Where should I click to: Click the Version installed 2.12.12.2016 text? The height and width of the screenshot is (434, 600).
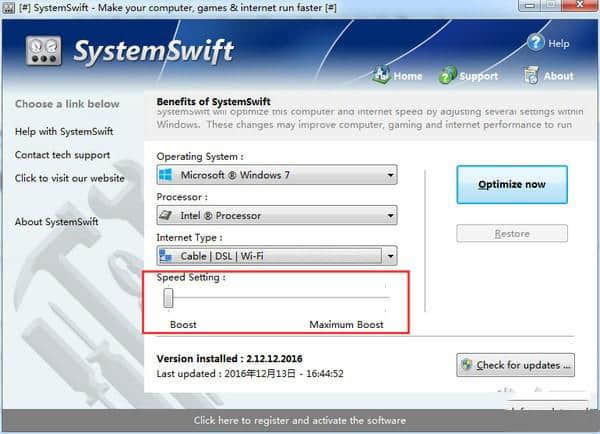click(x=229, y=359)
